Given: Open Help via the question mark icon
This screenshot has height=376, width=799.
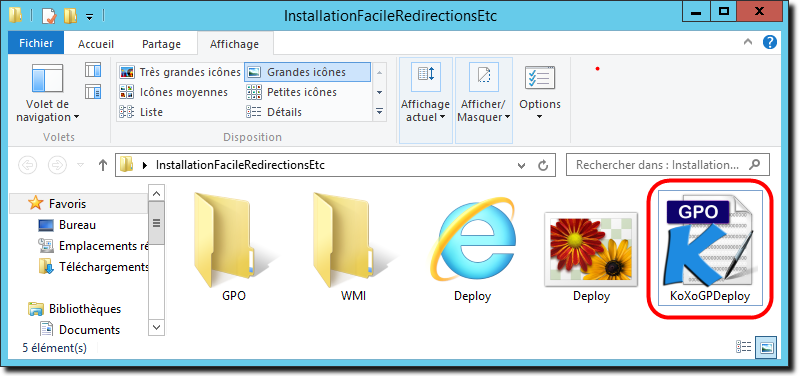Looking at the screenshot, I should (770, 42).
